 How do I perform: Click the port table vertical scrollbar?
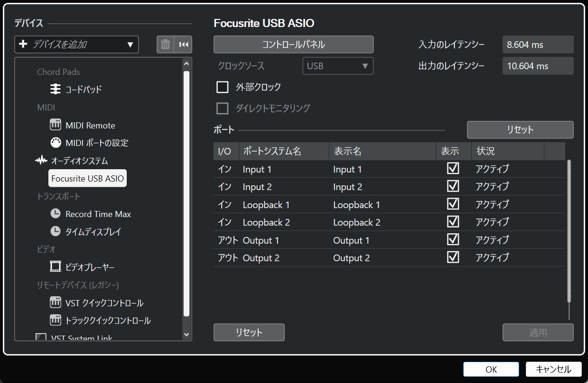point(569,231)
